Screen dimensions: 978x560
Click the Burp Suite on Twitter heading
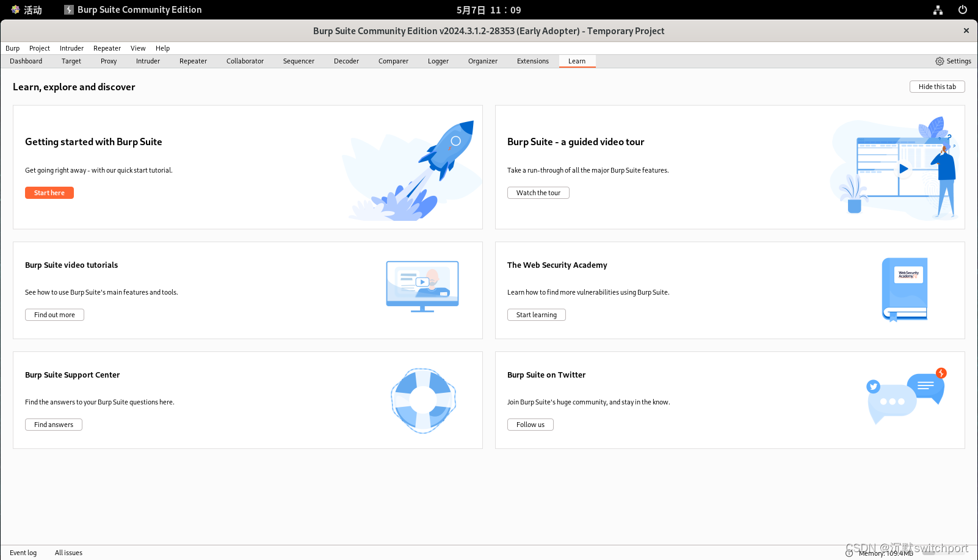[x=546, y=375]
